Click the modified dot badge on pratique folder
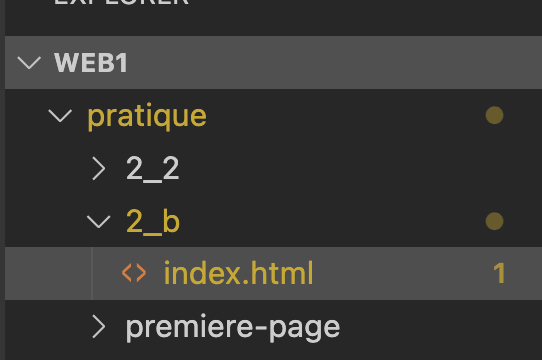The height and width of the screenshot is (360, 542). tap(494, 115)
